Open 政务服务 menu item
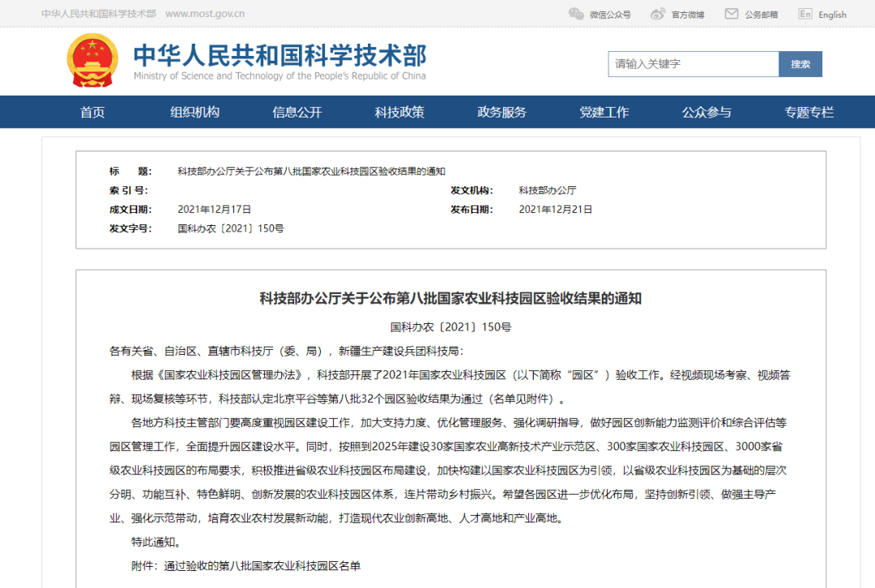This screenshot has height=588, width=875. tap(502, 112)
